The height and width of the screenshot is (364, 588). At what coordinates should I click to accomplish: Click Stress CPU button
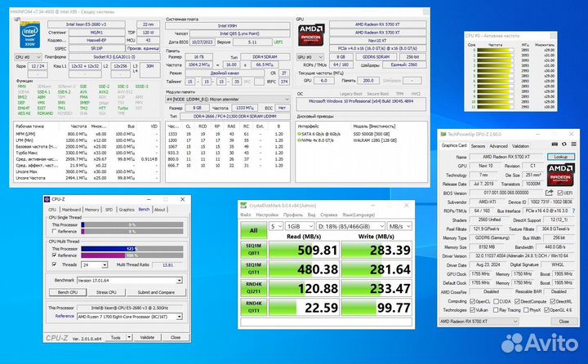106,292
